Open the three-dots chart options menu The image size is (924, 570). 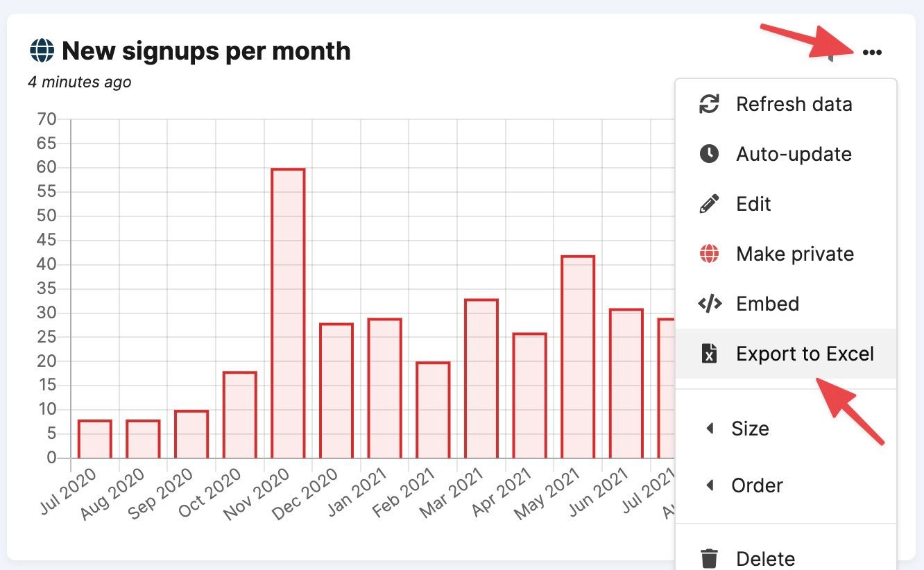point(872,53)
